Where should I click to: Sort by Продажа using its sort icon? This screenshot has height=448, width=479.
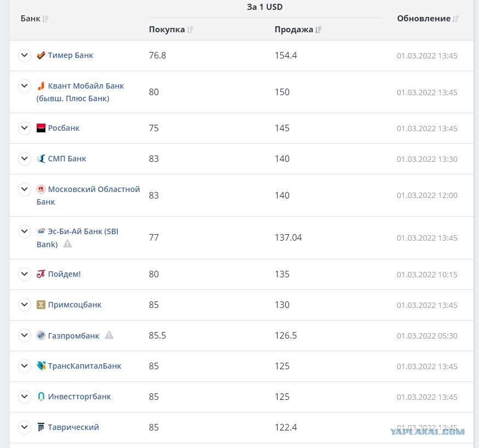[319, 30]
